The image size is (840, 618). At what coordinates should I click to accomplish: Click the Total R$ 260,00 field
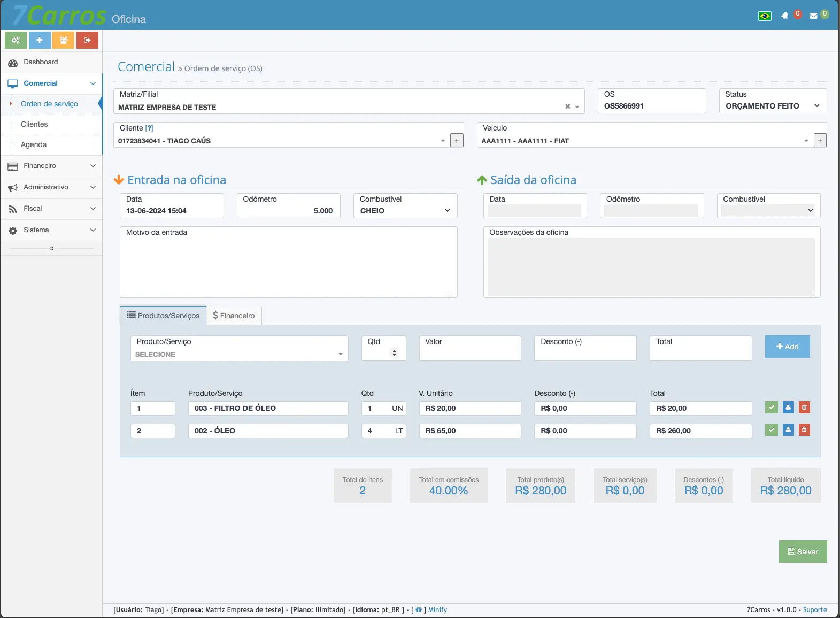pos(701,431)
